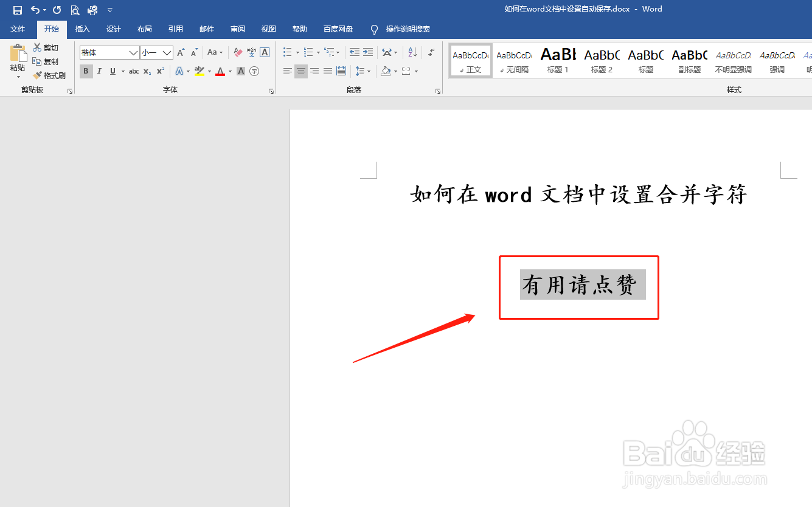The image size is (812, 507).
Task: Increase font size with grow font icon
Action: pos(181,53)
